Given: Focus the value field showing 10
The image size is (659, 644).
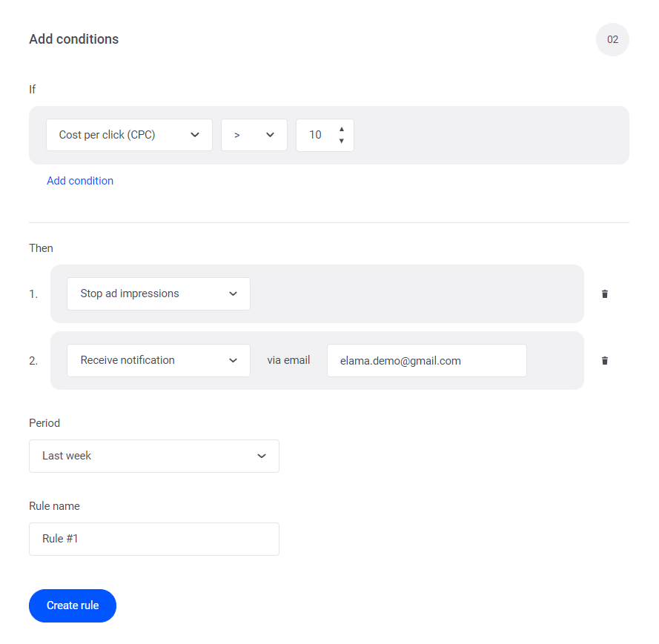Looking at the screenshot, I should 325,135.
